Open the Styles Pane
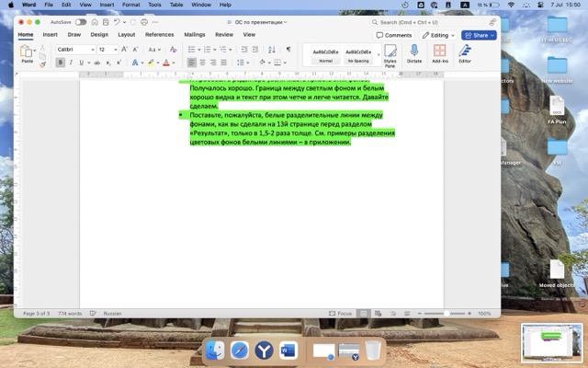Viewport: 588px width, 368px height. [x=390, y=55]
